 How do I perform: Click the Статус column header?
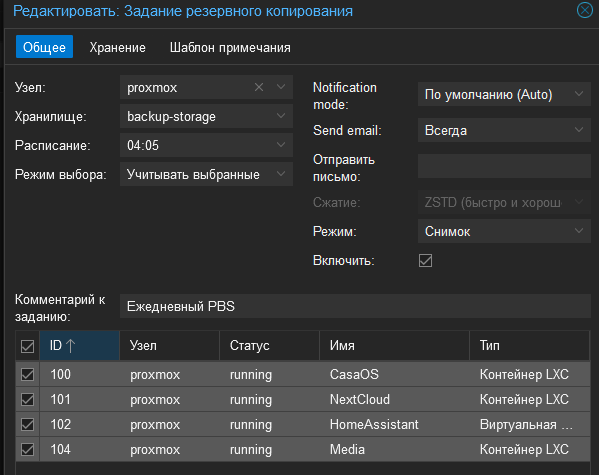(x=269, y=345)
